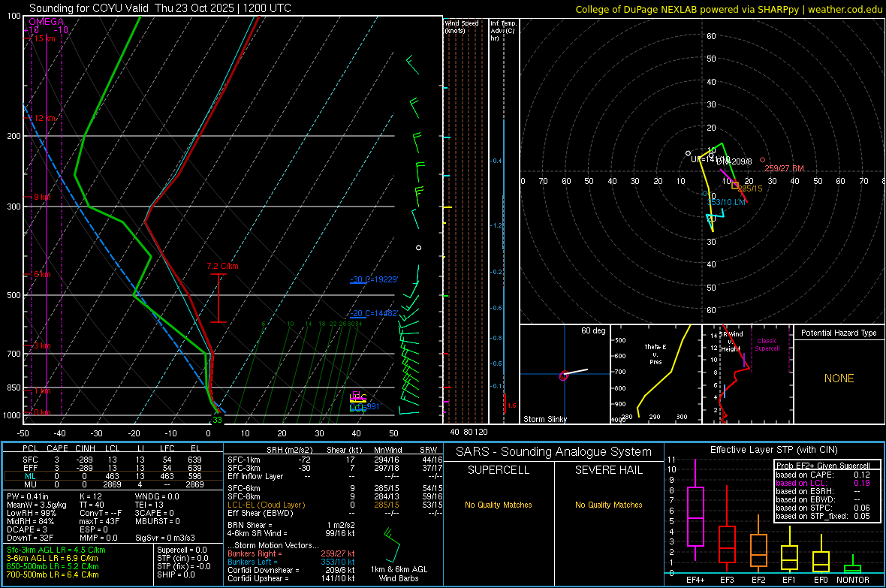Select the NONTOR green box plot
The image size is (886, 588).
pos(852,565)
